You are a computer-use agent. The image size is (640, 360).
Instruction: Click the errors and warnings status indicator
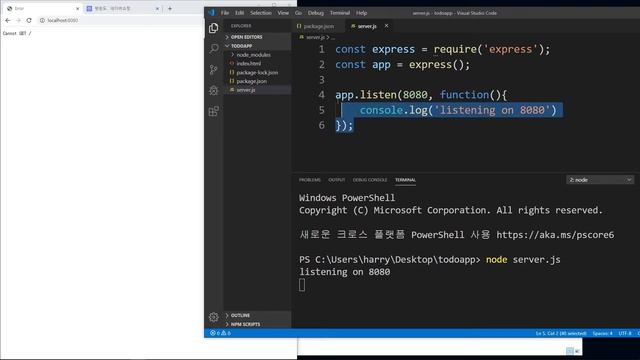220,333
